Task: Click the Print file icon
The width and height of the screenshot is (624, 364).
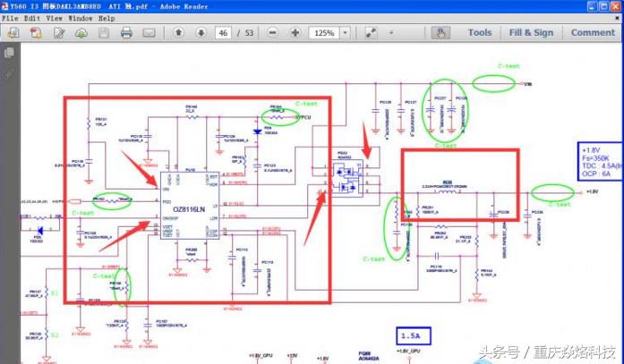Action: (x=126, y=33)
